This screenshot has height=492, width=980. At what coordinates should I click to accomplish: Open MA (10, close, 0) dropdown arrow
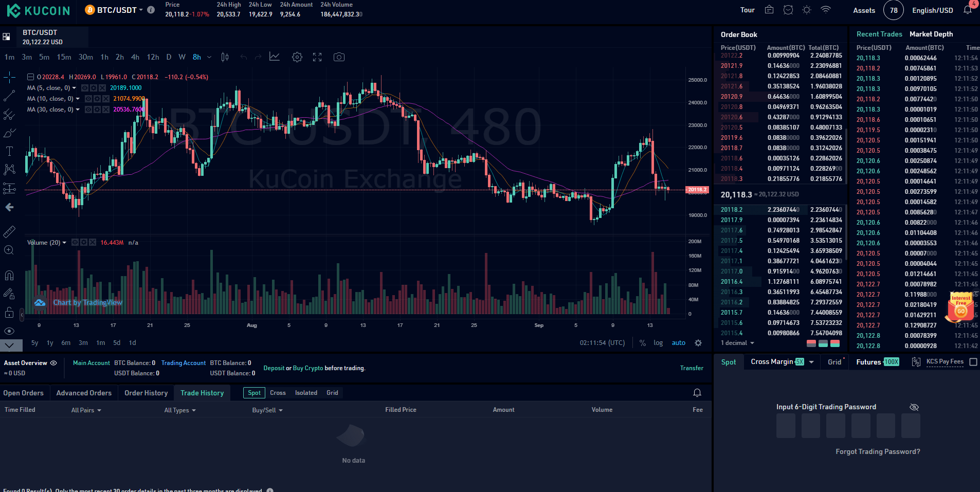point(78,99)
